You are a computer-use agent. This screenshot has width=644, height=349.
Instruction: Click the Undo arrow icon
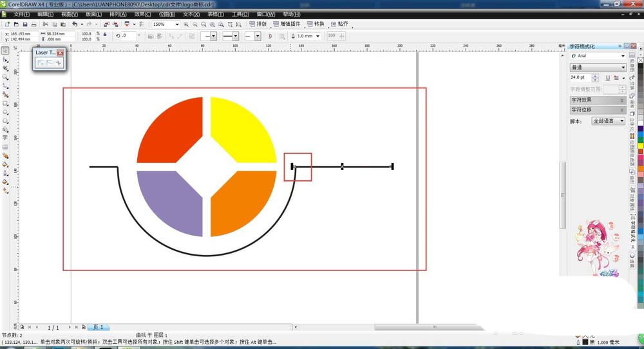click(x=75, y=24)
